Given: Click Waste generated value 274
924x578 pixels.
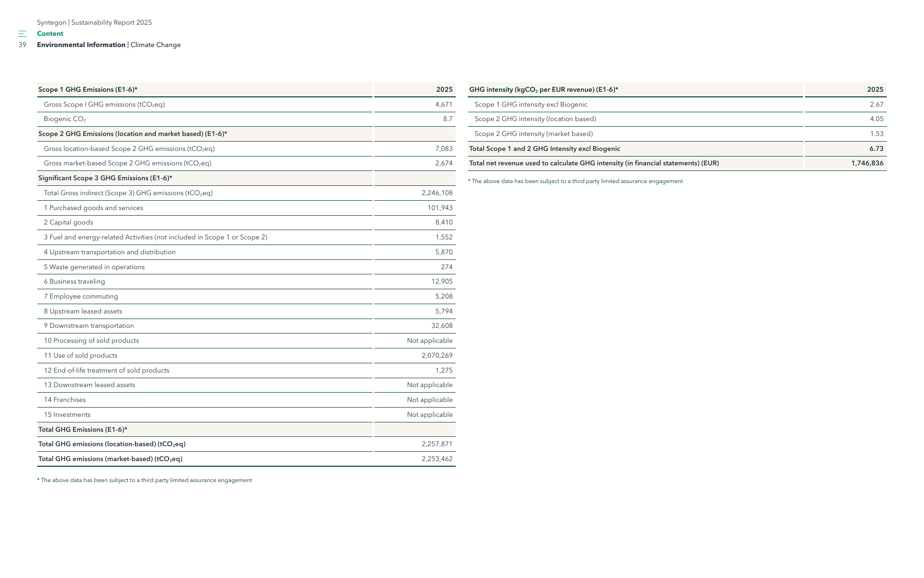Looking at the screenshot, I should point(447,267).
